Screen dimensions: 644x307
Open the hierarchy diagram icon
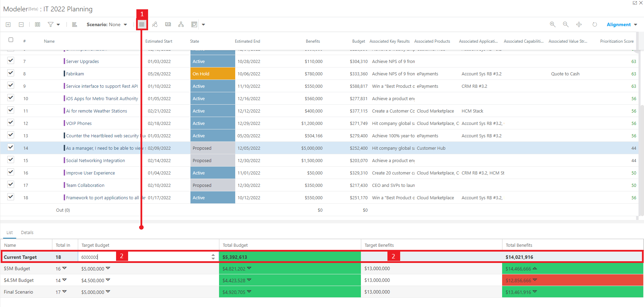[181, 24]
